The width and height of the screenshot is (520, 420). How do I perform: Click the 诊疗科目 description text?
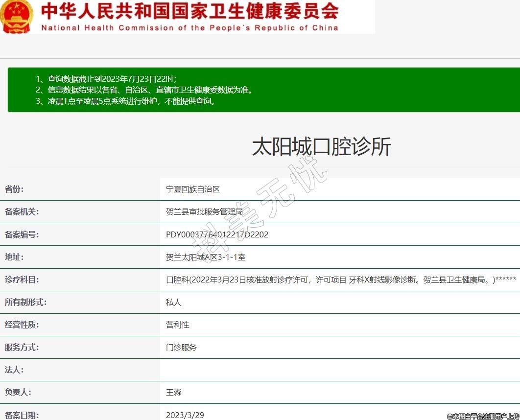coord(341,280)
